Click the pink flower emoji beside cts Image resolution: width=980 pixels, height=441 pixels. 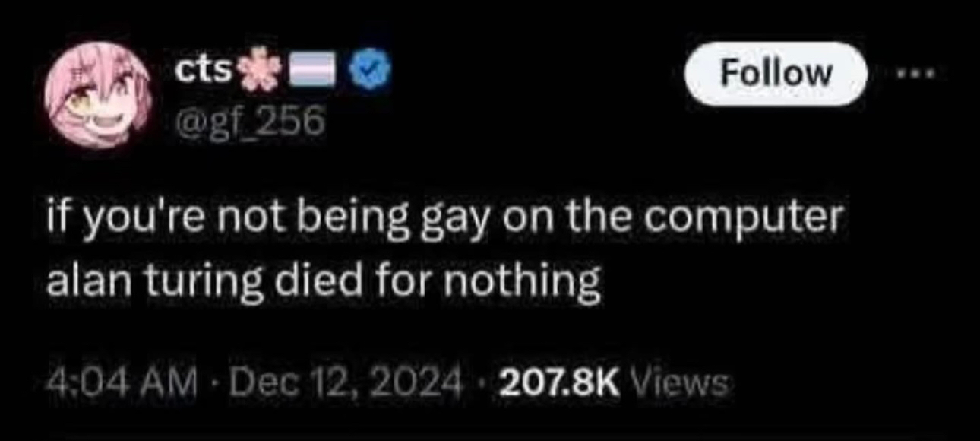pos(253,71)
